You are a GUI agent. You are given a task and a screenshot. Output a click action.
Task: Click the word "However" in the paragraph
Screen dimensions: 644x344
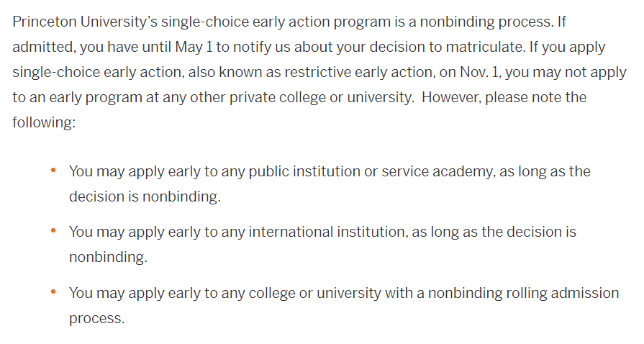tap(450, 97)
